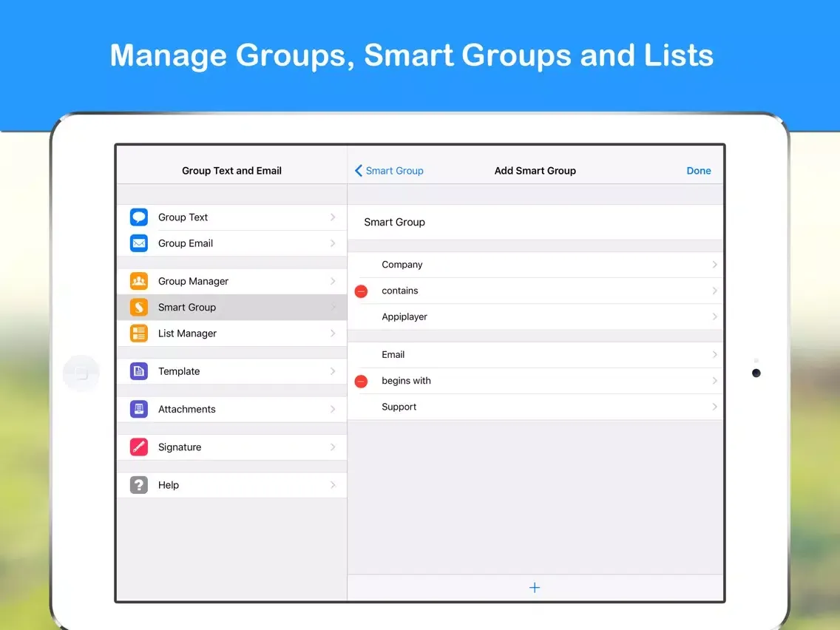The image size is (840, 630).
Task: Add a new rule with plus button
Action: coord(535,588)
